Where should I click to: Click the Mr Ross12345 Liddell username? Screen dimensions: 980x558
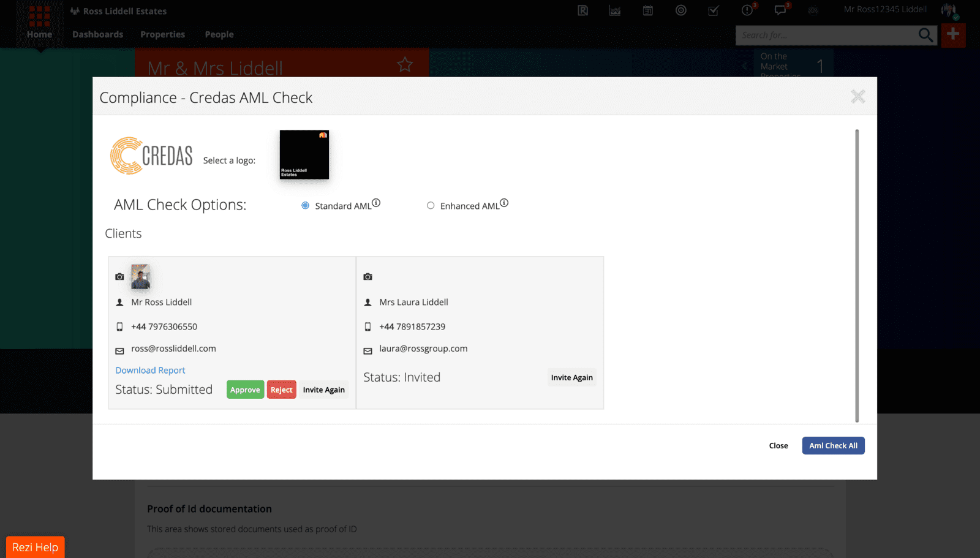point(885,9)
